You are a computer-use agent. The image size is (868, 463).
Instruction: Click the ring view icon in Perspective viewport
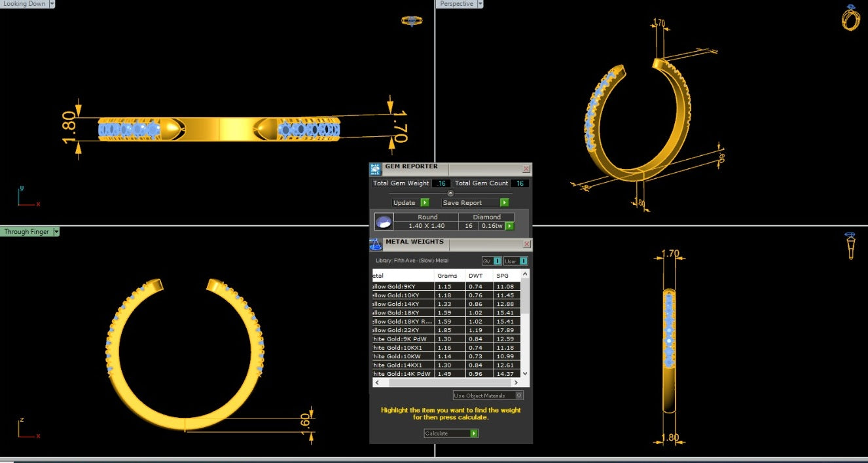pyautogui.click(x=850, y=18)
